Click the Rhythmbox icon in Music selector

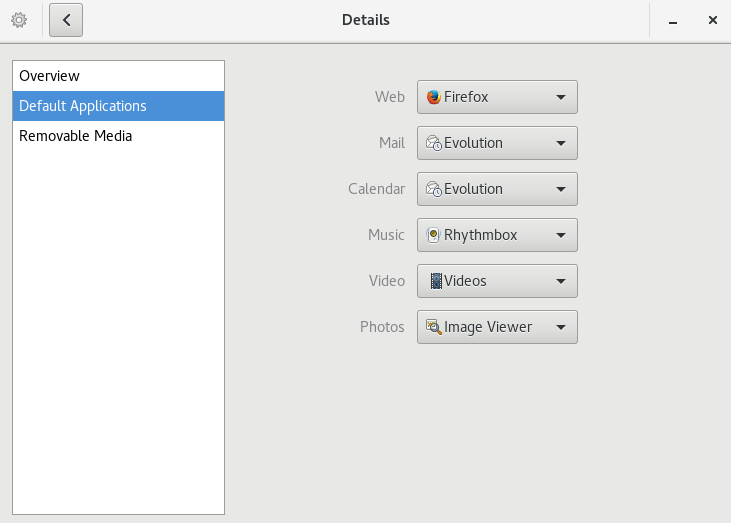pyautogui.click(x=434, y=235)
